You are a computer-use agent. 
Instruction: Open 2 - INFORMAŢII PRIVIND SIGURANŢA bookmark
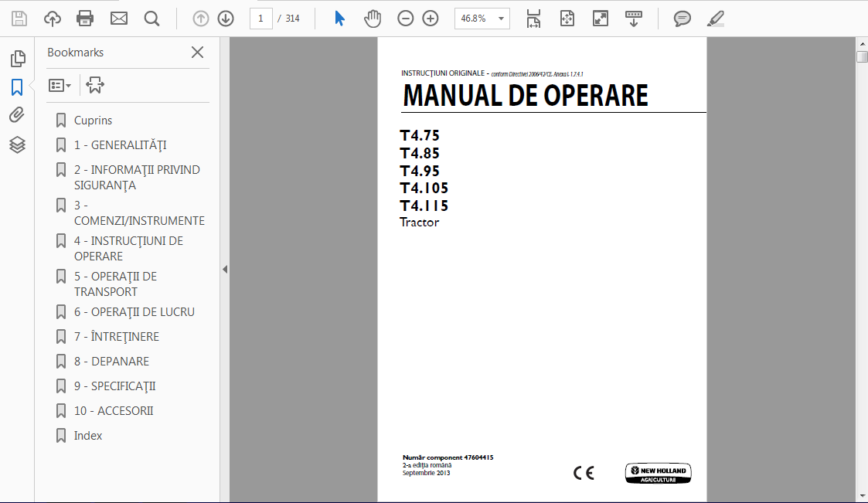137,178
